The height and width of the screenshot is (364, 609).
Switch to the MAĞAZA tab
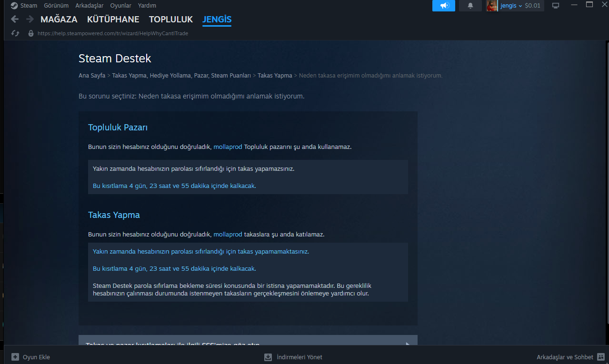point(59,20)
